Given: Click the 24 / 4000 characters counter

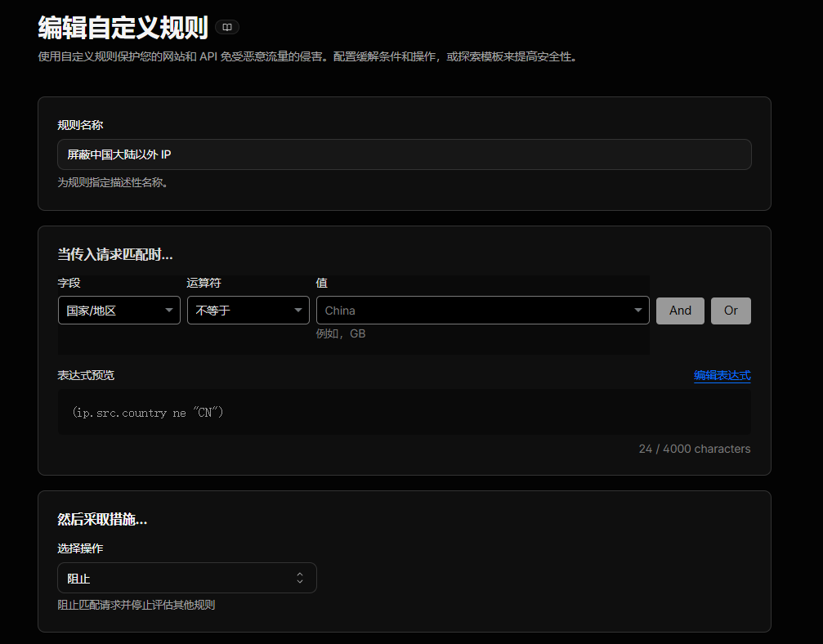Looking at the screenshot, I should pyautogui.click(x=695, y=449).
